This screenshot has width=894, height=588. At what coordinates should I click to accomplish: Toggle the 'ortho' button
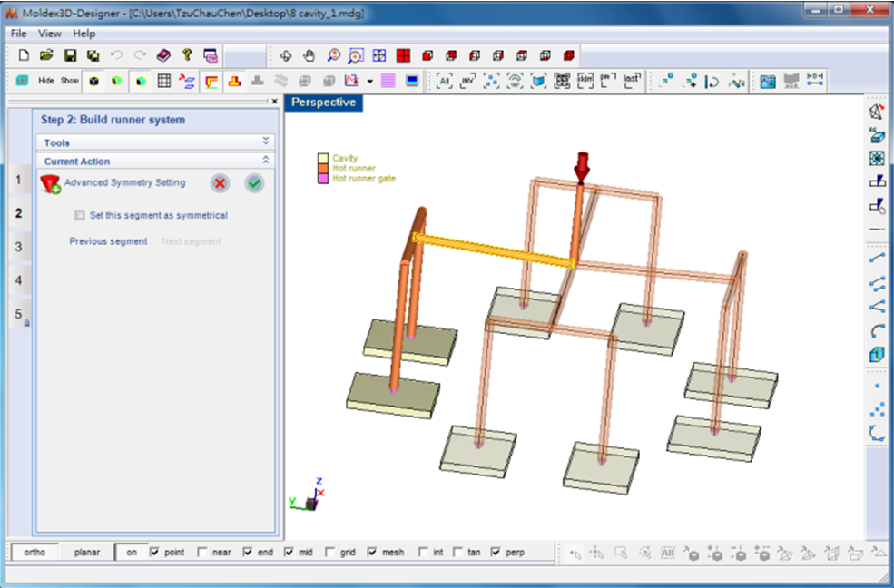click(34, 552)
